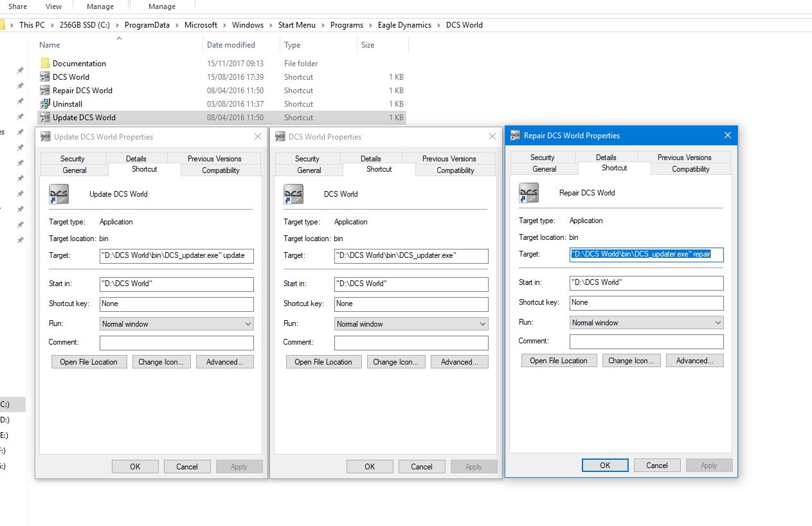Expand the breadcrumb chevron after Programs

pos(371,25)
